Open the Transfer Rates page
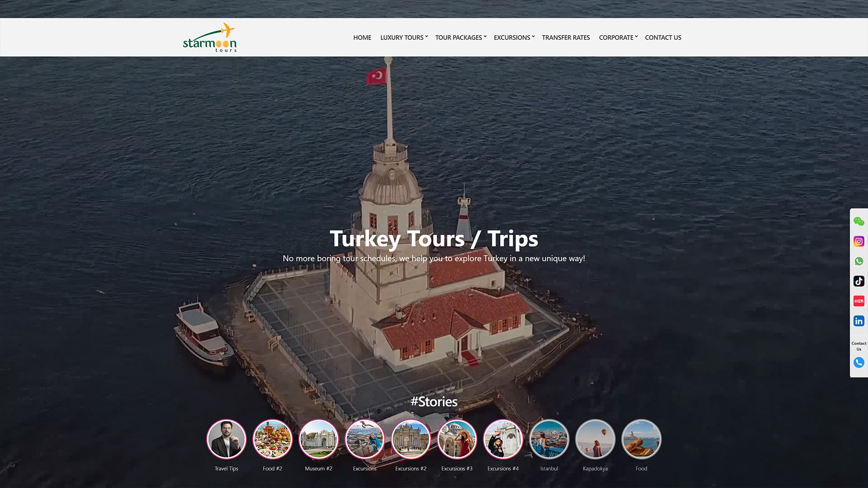 click(566, 38)
